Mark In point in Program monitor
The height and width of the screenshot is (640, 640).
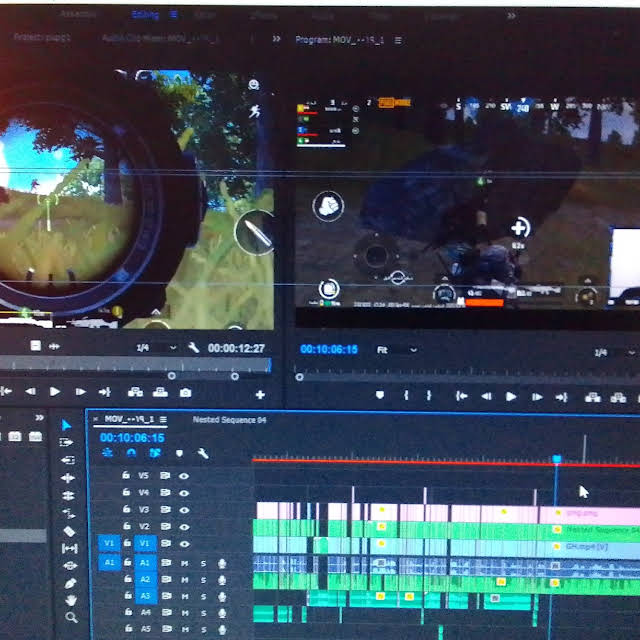click(406, 395)
